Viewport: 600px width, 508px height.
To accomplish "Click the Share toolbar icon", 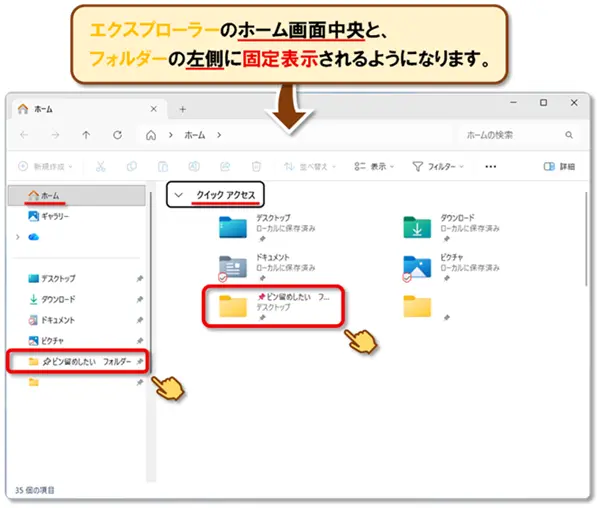I will tap(225, 166).
